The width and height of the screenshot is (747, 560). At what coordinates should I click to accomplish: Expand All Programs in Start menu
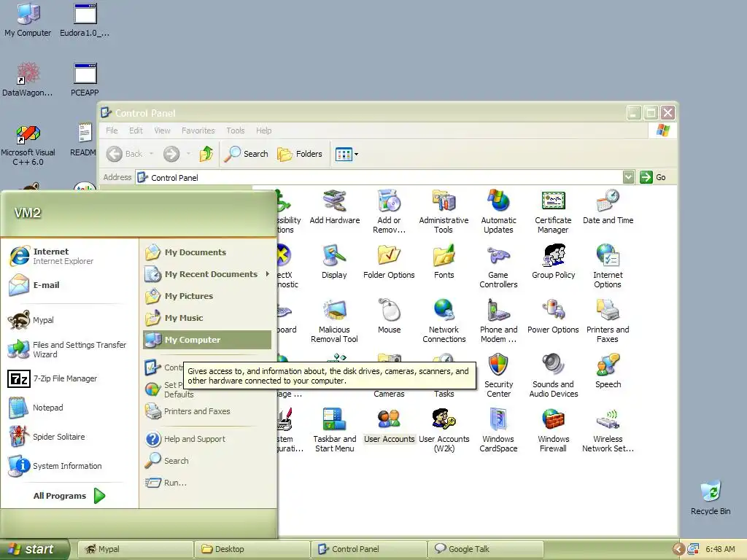point(69,496)
